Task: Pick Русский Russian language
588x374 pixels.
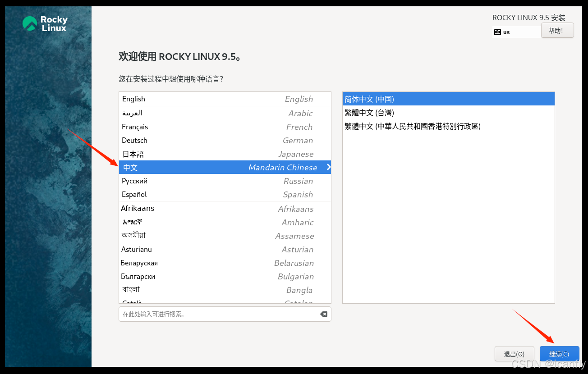Action: coord(225,181)
